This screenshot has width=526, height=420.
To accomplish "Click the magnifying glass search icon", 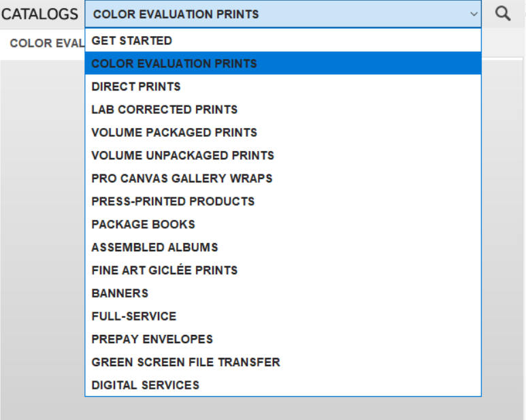I will [x=503, y=14].
